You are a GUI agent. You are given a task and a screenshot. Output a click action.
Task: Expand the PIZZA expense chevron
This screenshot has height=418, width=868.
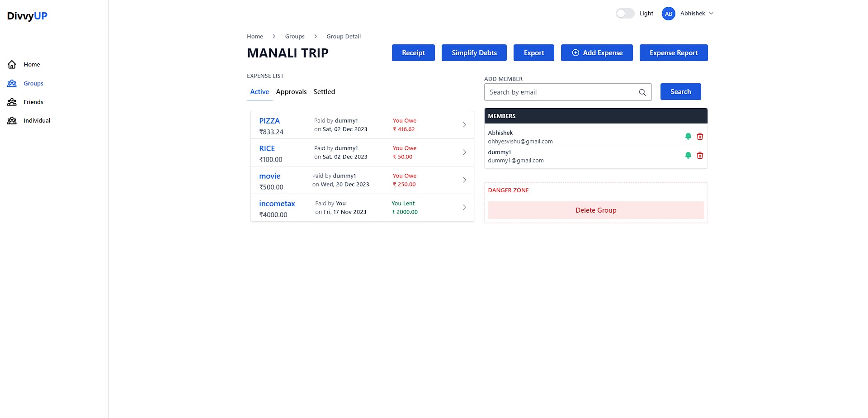tap(464, 125)
